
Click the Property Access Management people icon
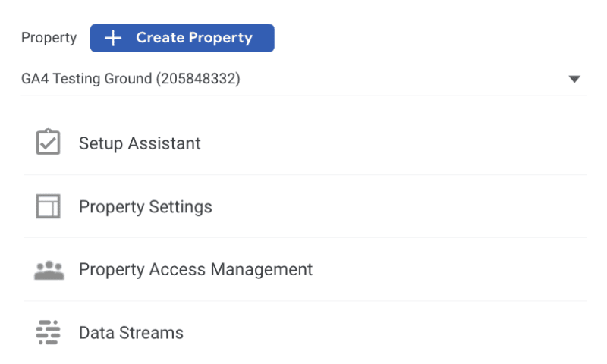[x=49, y=270]
